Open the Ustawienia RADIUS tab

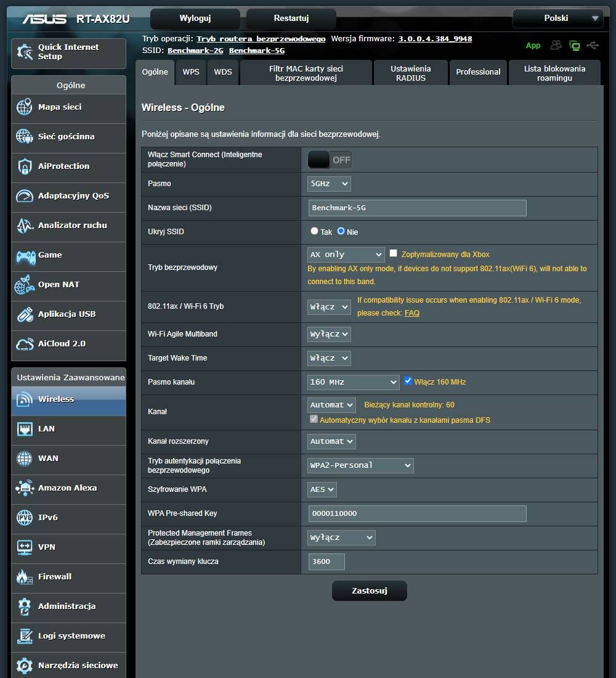411,73
